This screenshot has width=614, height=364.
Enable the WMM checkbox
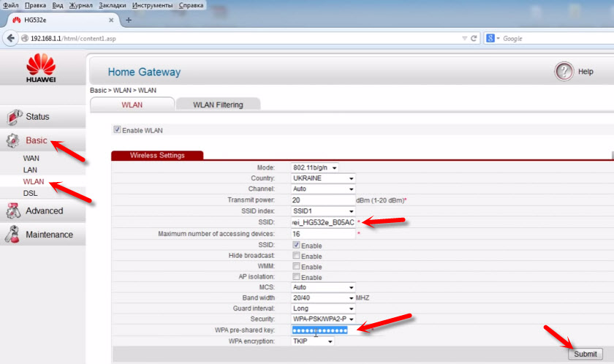tap(296, 267)
